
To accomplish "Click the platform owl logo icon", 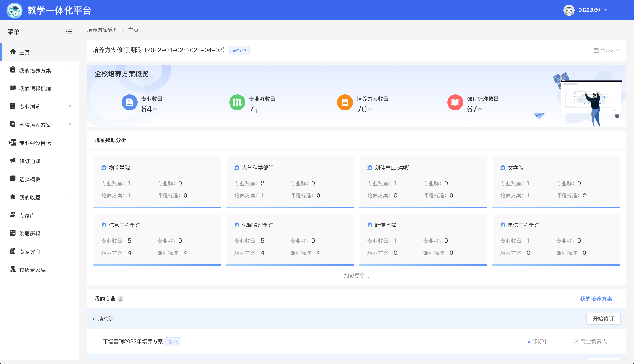I will (x=14, y=10).
